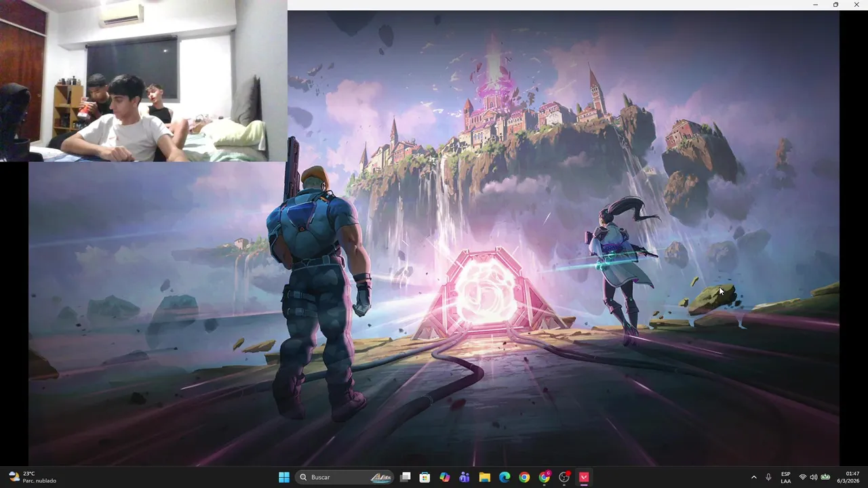
Task: Open the OBS icon with red dot
Action: pyautogui.click(x=564, y=477)
